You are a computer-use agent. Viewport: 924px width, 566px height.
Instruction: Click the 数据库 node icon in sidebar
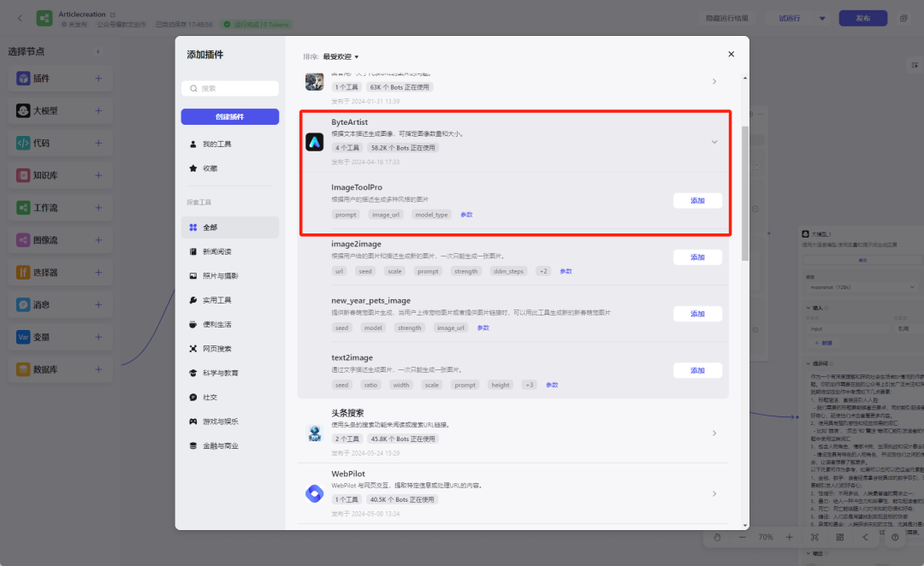click(23, 370)
